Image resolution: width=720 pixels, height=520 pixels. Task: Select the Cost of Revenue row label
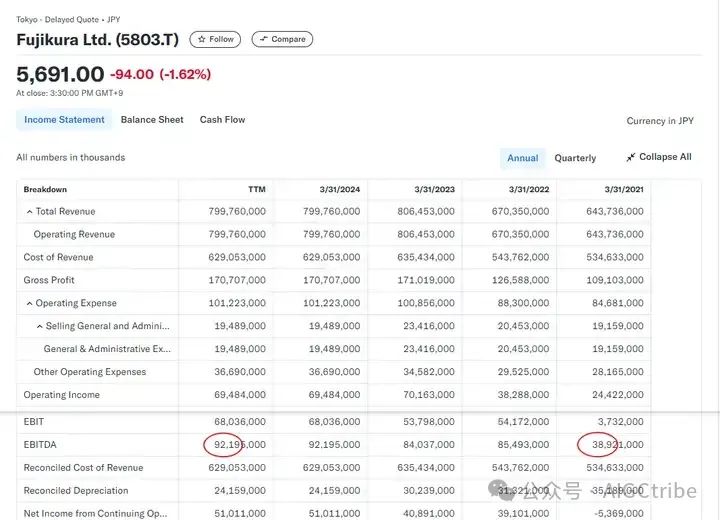tap(58, 257)
